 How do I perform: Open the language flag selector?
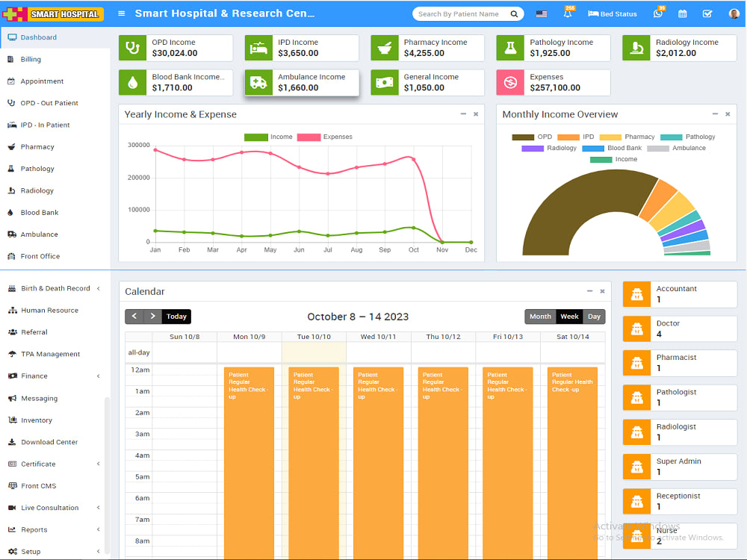click(x=541, y=13)
